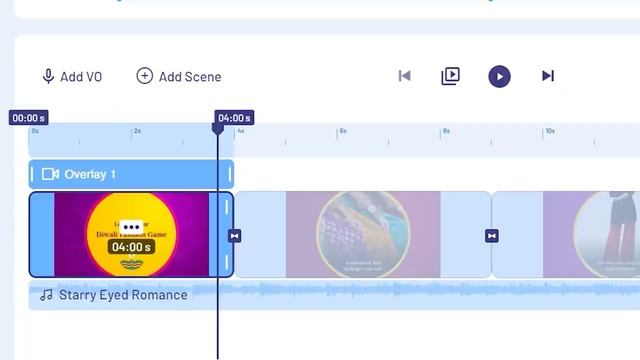
Task: Select the third scene showing a person's legs
Action: click(567, 234)
